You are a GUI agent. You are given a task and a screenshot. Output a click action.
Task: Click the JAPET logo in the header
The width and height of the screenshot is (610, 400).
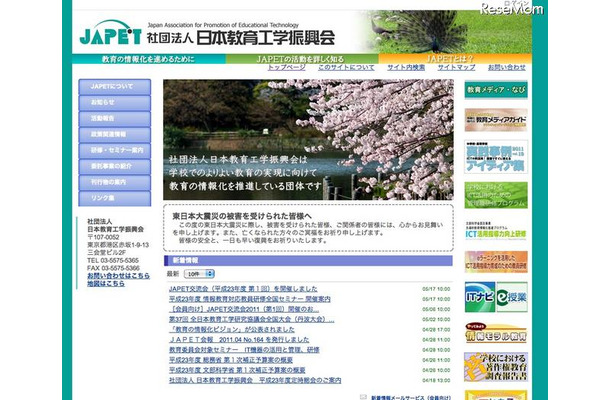point(110,33)
